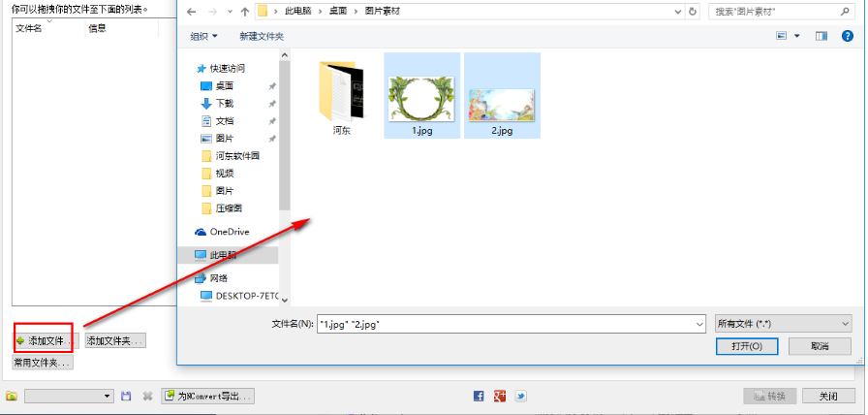This screenshot has width=868, height=415.
Task: Open the preset folder icon at the bottom left
Action: pyautogui.click(x=12, y=397)
